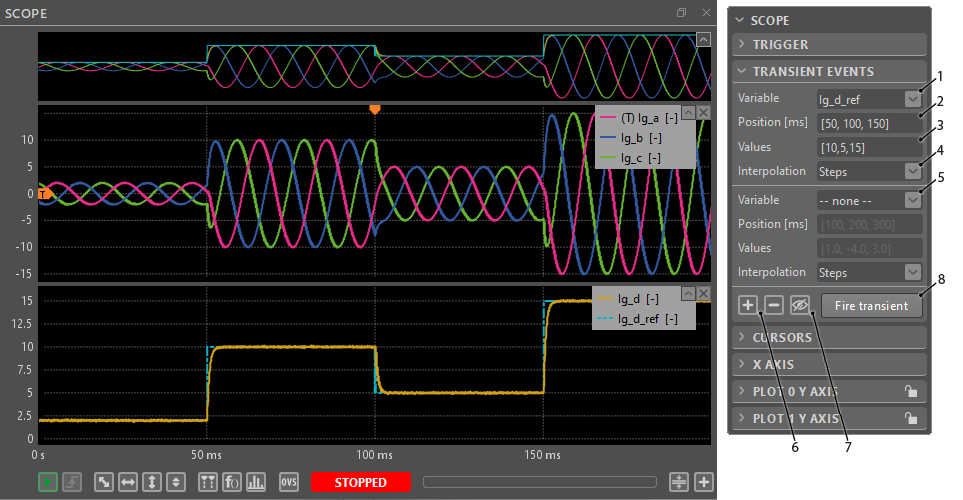This screenshot has width=963, height=500.
Task: Open the cursors tool icon in bottom toolbar
Action: pos(208,482)
